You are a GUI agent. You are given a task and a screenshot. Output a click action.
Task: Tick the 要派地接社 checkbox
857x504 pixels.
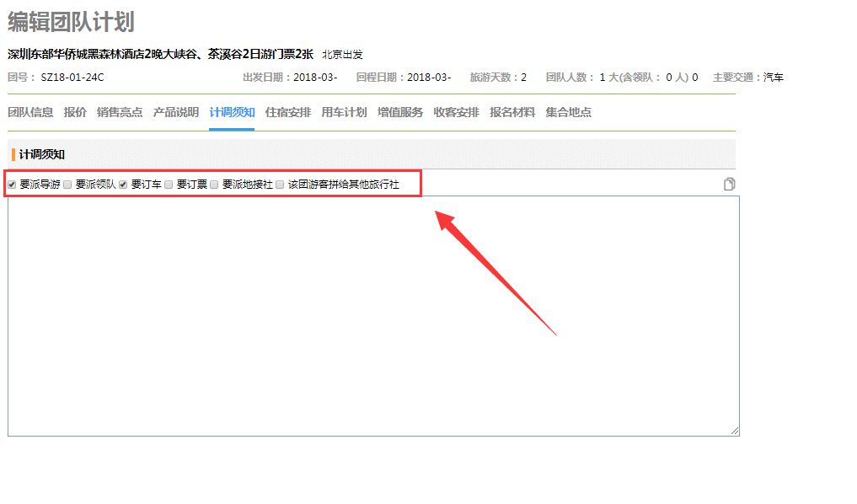214,185
